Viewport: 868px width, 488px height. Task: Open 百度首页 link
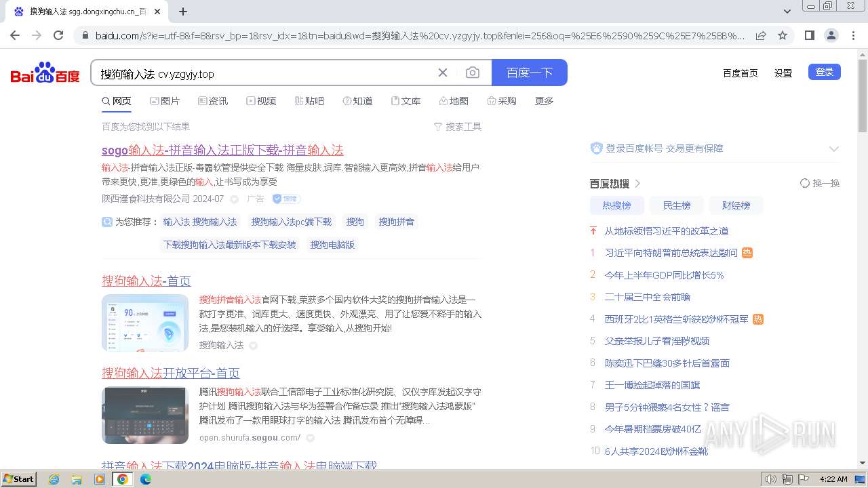(x=741, y=73)
